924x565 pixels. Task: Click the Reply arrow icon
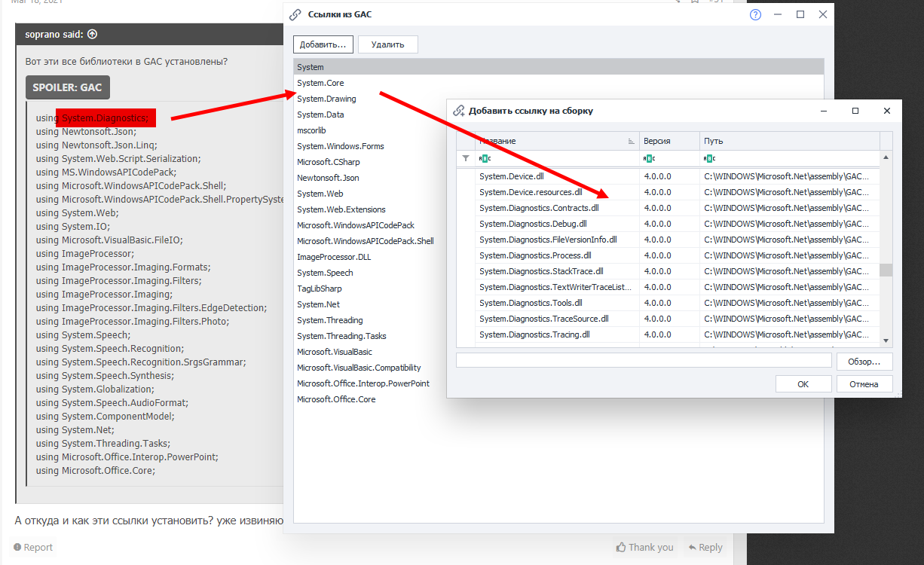(691, 547)
